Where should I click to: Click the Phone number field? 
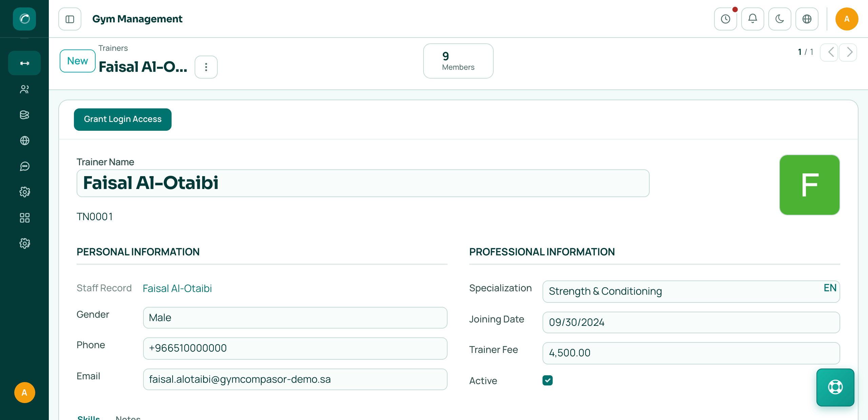click(295, 348)
